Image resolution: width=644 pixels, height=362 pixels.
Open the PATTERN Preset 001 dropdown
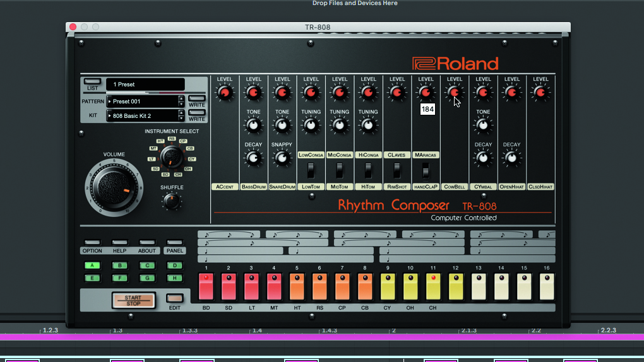[x=142, y=102]
